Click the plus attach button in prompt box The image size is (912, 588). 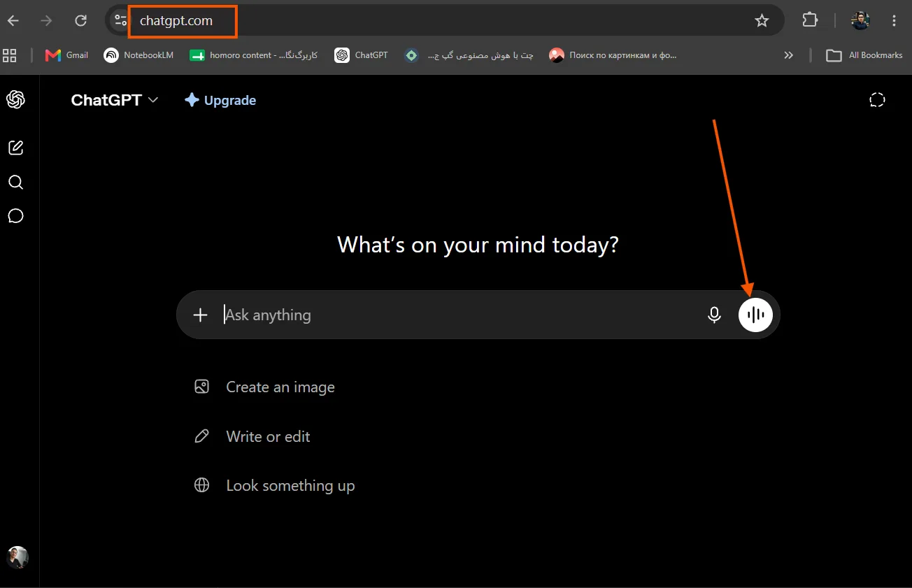(x=201, y=315)
